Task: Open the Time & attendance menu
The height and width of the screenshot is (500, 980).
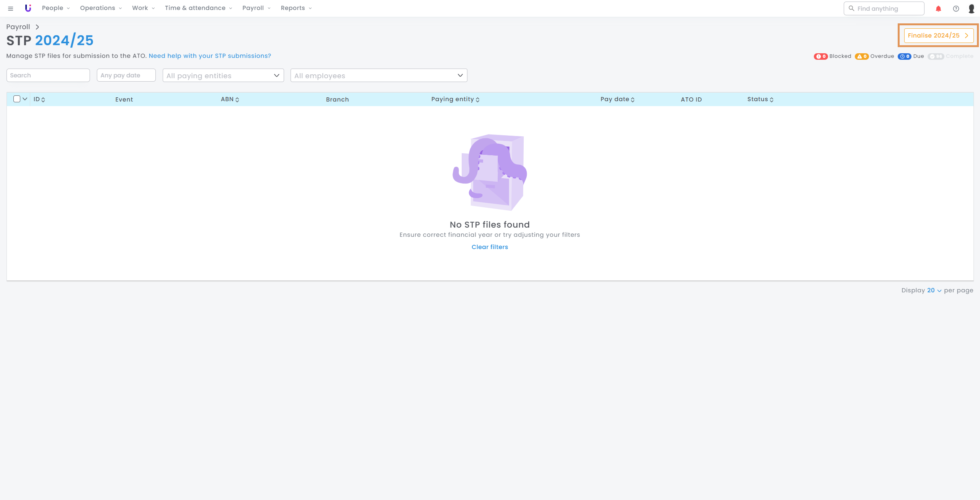Action: (x=198, y=8)
